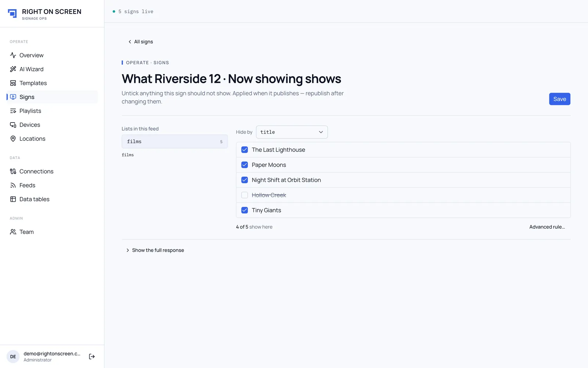Click the AI Wizard wand icon

point(13,69)
